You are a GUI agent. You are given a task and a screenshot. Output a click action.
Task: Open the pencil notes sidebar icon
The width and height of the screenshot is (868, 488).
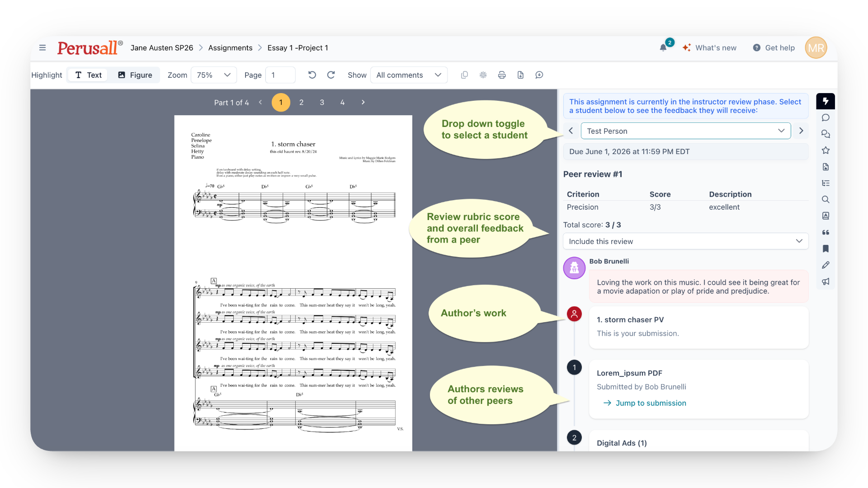point(826,265)
